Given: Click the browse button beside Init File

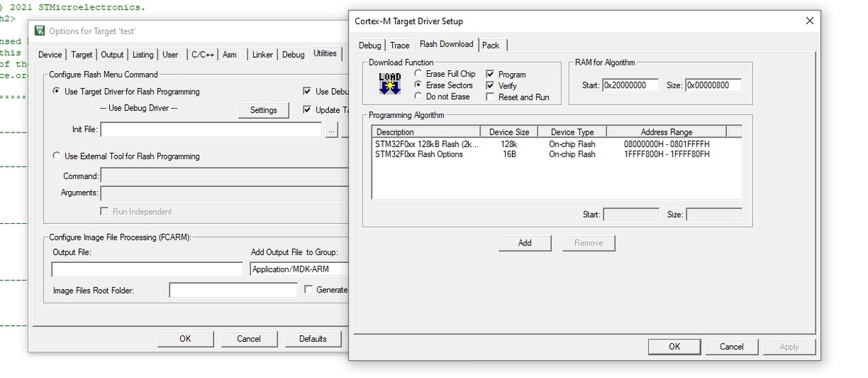Looking at the screenshot, I should coord(331,130).
